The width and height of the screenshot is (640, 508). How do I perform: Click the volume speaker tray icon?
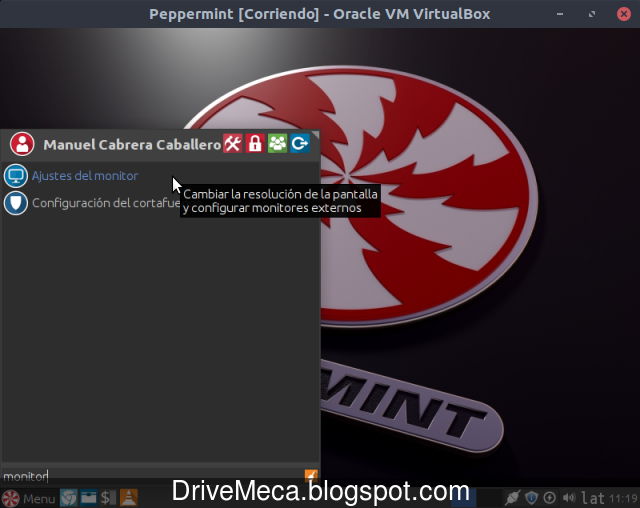pos(569,498)
